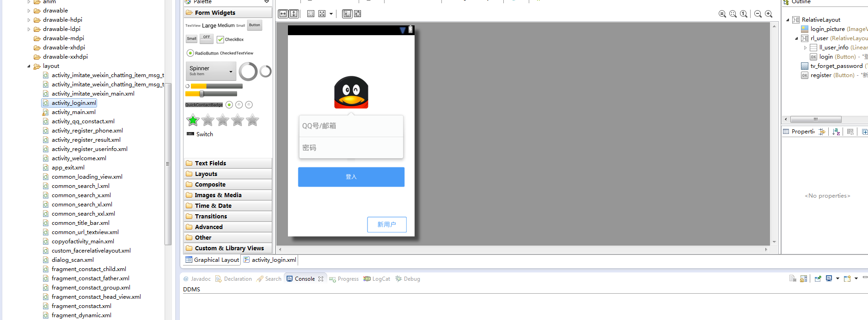Image resolution: width=868 pixels, height=320 pixels.
Task: Click the first green star in RatingBar
Action: [x=193, y=121]
